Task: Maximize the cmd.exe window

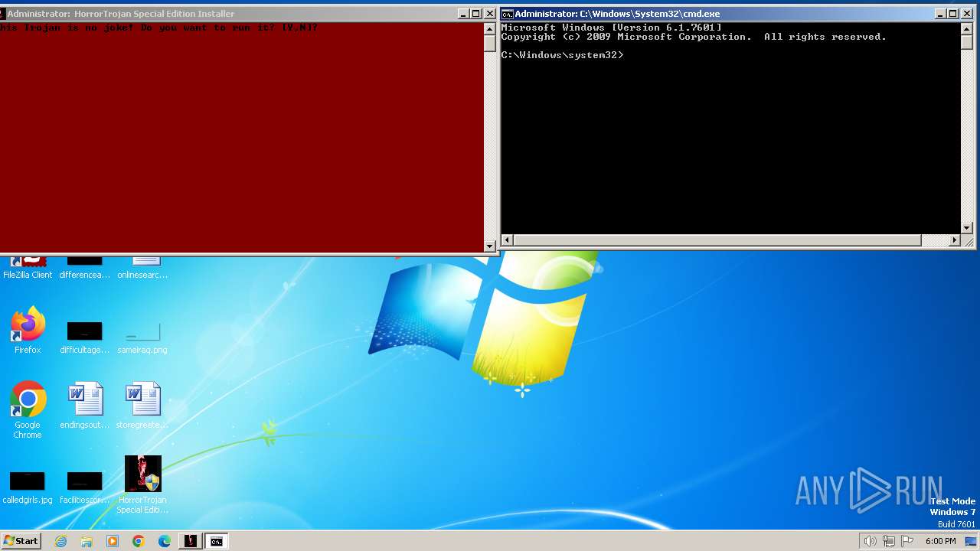Action: point(953,14)
